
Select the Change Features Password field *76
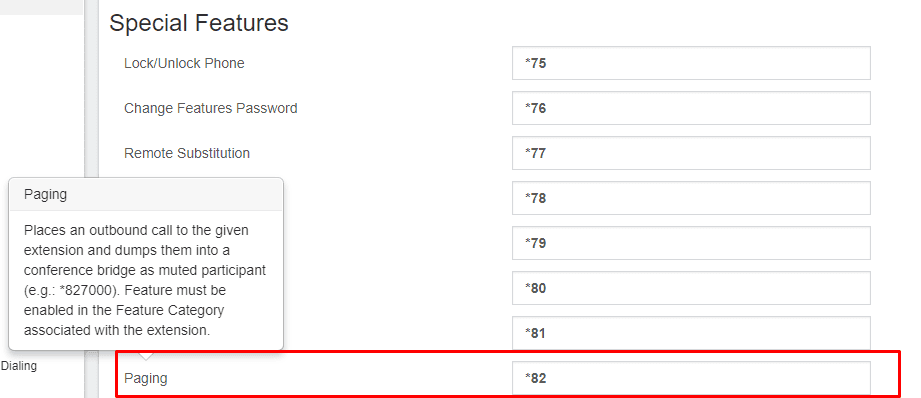click(691, 108)
